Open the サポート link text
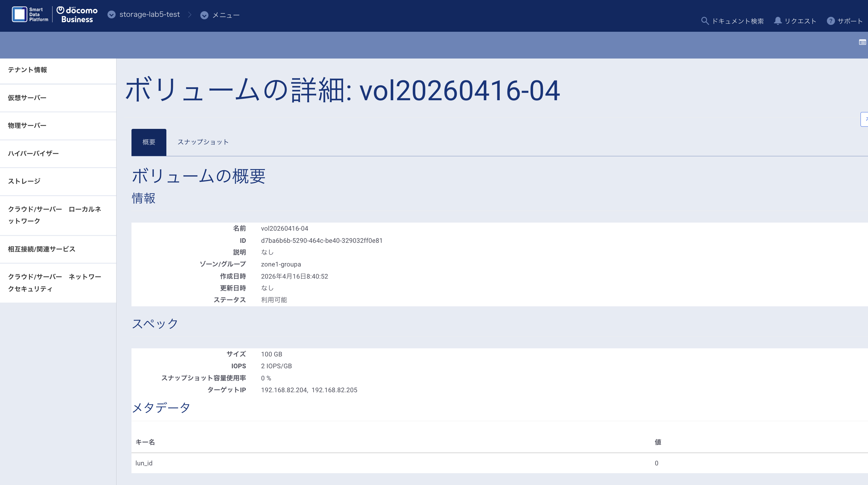This screenshot has height=485, width=868. tap(850, 21)
